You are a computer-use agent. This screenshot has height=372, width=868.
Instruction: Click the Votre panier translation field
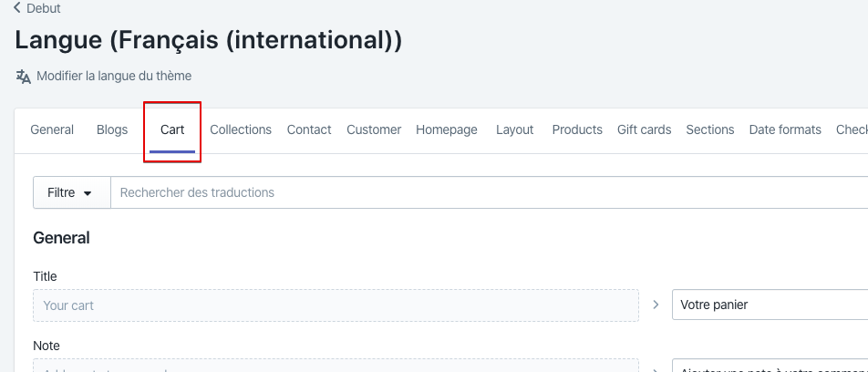[x=770, y=305]
